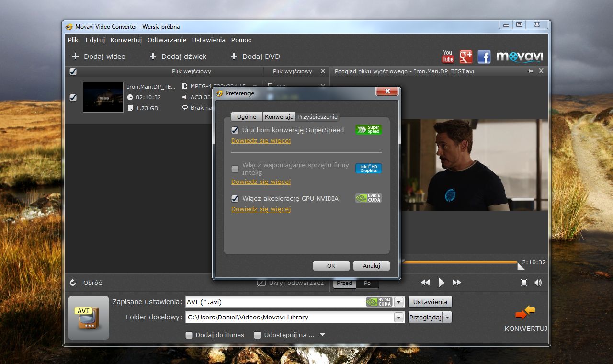The image size is (613, 364).
Task: Toggle Uruchom konwersję SuperSpeed checkbox
Action: click(x=235, y=130)
